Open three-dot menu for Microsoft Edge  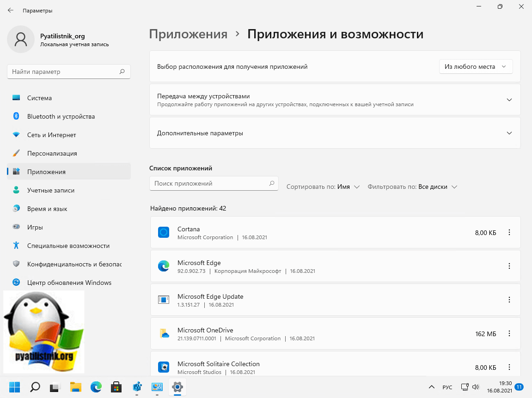(509, 266)
